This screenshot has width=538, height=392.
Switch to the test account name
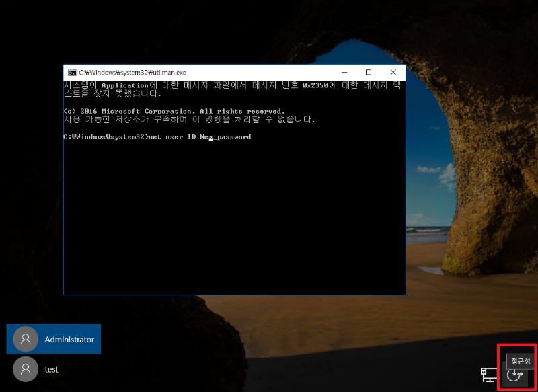tap(52, 369)
